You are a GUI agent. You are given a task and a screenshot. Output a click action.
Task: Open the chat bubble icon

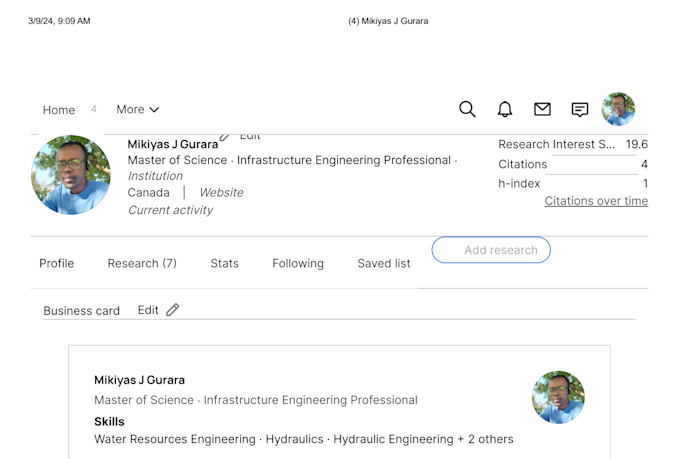[x=580, y=110]
